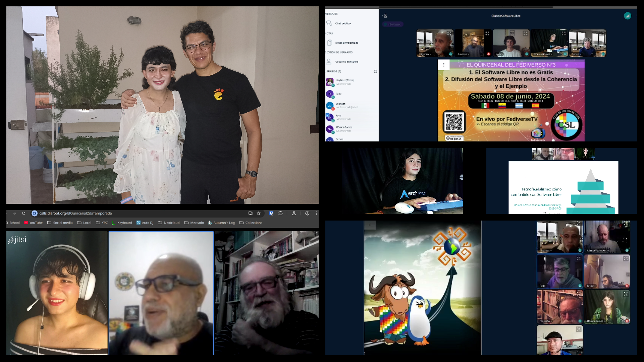644x362 pixels.
Task: Toggle kyva's webcam status badge
Action: 527,54
